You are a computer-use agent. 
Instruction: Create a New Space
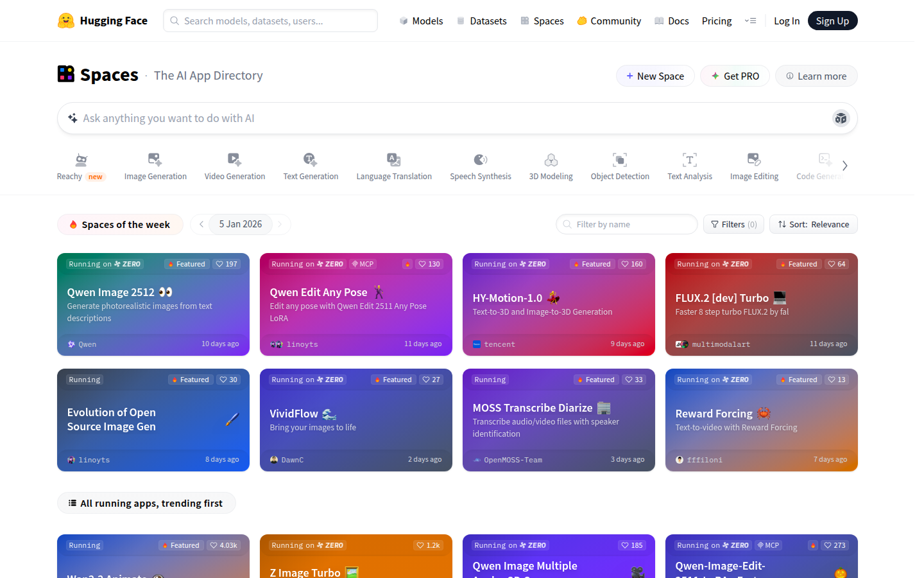pos(655,76)
